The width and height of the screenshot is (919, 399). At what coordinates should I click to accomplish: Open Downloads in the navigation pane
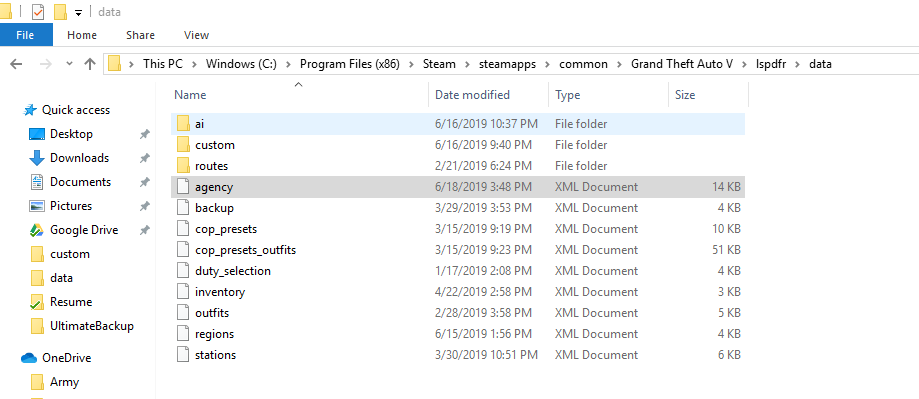(79, 158)
